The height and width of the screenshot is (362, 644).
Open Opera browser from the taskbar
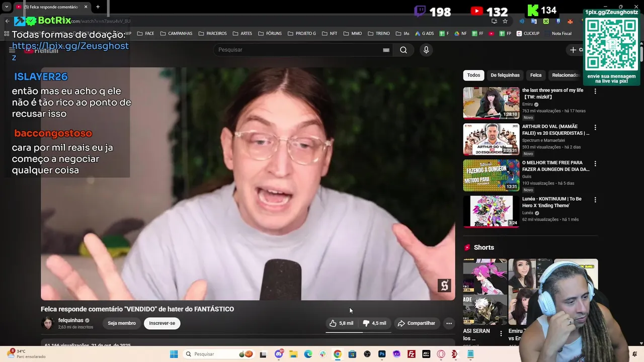pyautogui.click(x=441, y=354)
